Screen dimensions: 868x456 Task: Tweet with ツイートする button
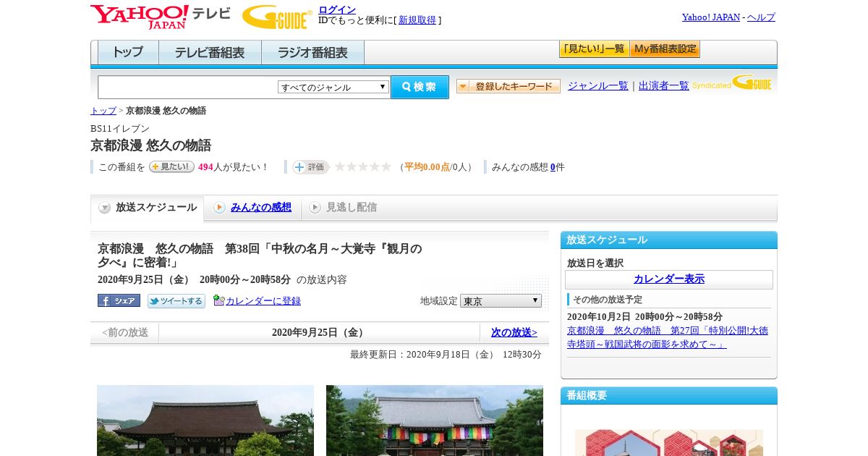176,300
